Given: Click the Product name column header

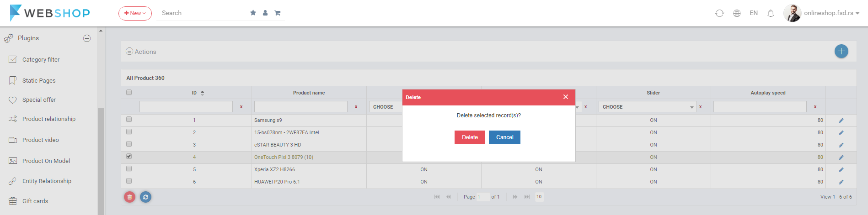Looking at the screenshot, I should click(x=309, y=93).
